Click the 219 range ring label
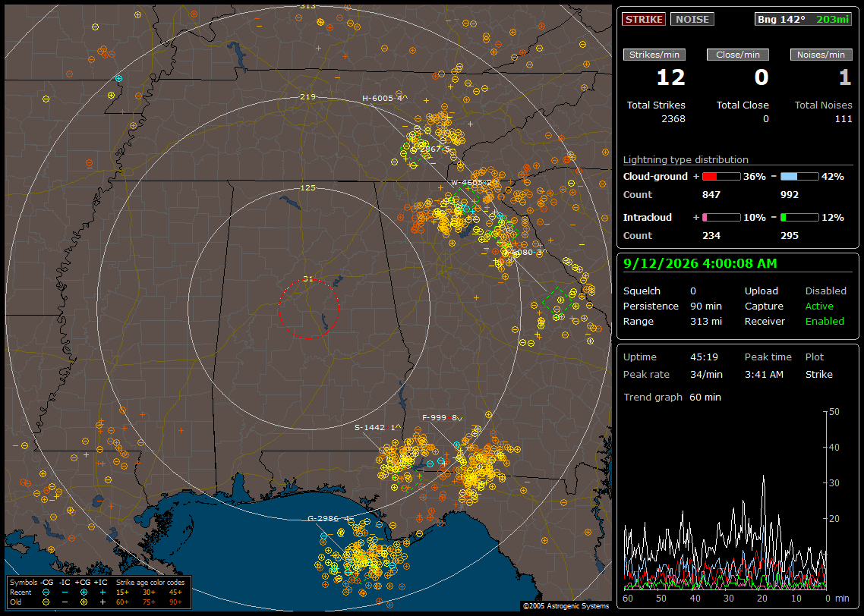 point(307,97)
